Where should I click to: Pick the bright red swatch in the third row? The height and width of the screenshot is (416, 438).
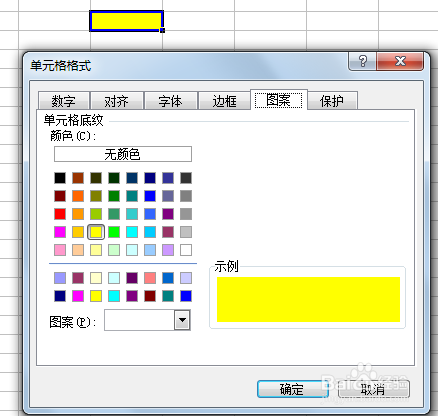[60, 214]
